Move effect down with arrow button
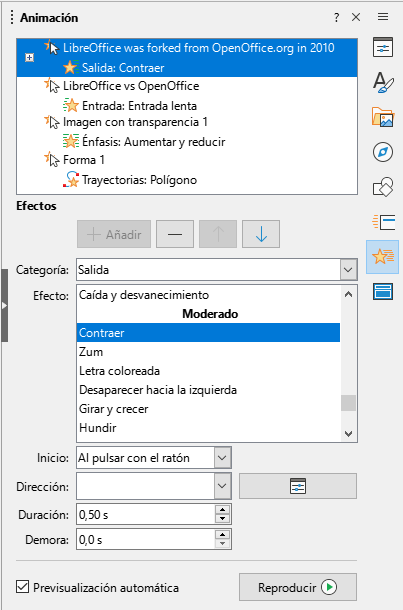403x610 pixels. (x=261, y=234)
